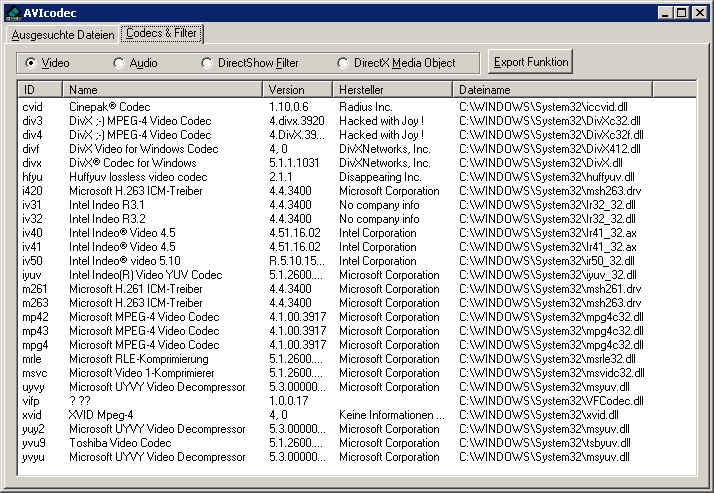Click the msrle32.dll file path

[547, 359]
